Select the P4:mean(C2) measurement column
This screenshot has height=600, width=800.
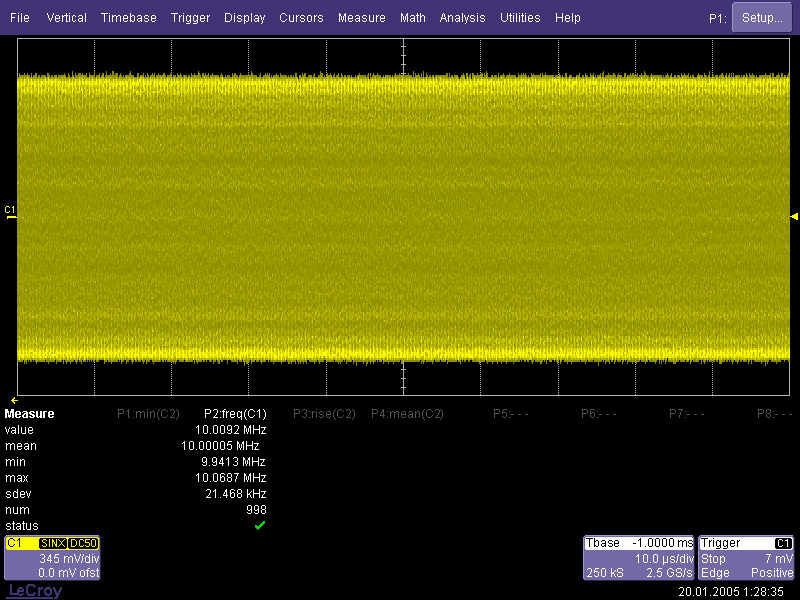(407, 414)
